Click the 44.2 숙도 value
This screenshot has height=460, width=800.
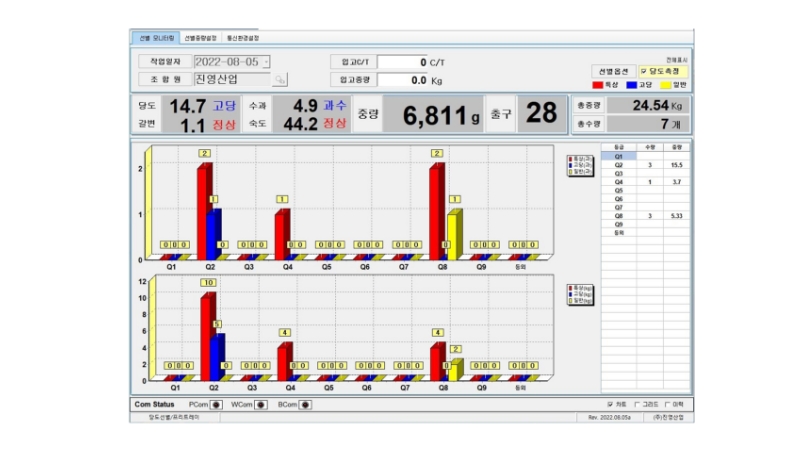[300, 123]
